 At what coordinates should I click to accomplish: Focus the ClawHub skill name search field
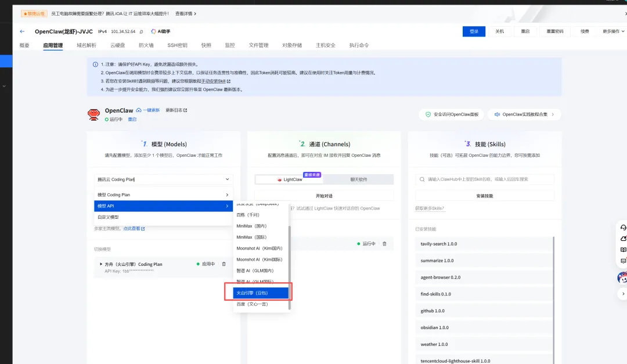coord(485,179)
